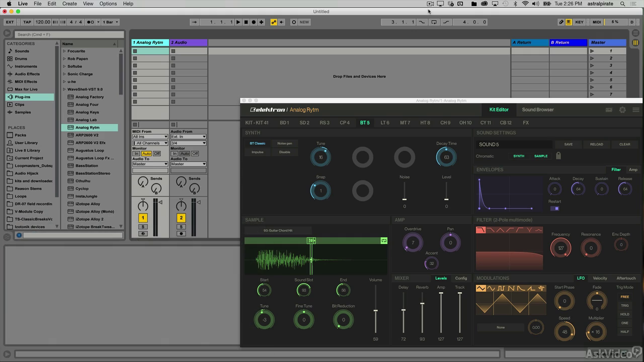Solo the 1 Analog Rytm track
Image resolution: width=644 pixels, height=362 pixels.
point(143,227)
